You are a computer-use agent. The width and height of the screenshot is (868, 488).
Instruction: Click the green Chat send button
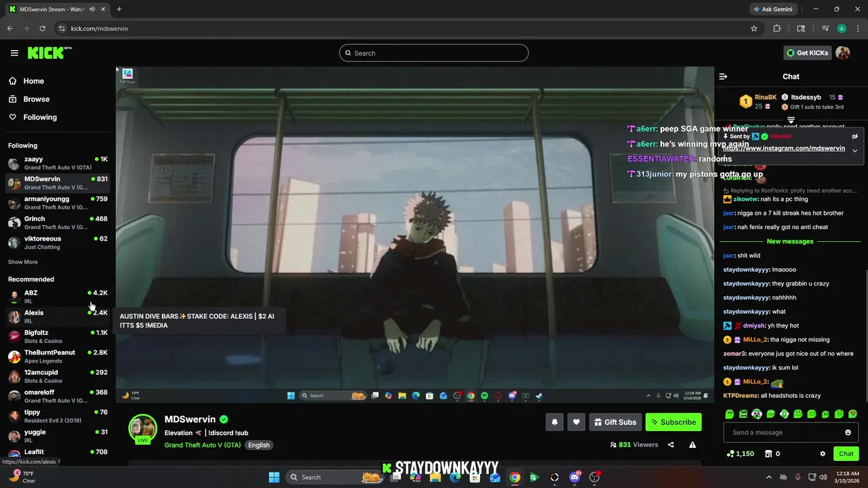pos(846,453)
